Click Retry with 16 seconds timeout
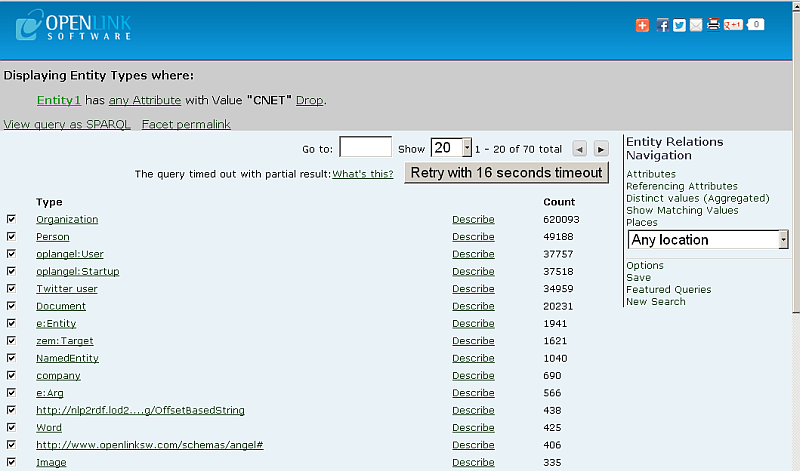This screenshot has width=800, height=471. pos(506,173)
